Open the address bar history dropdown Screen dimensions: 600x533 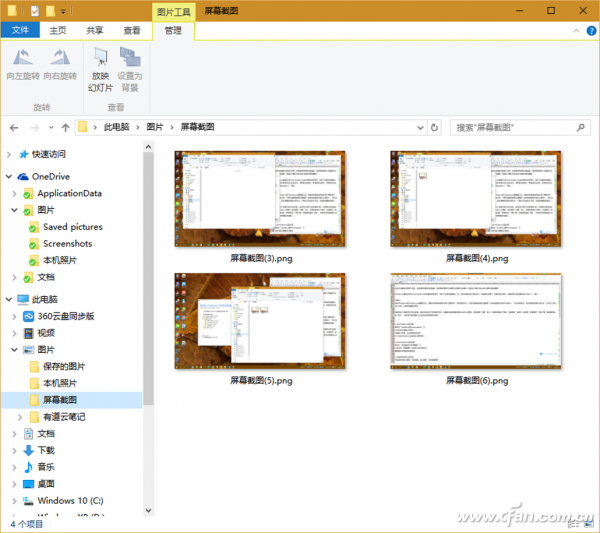(x=420, y=127)
